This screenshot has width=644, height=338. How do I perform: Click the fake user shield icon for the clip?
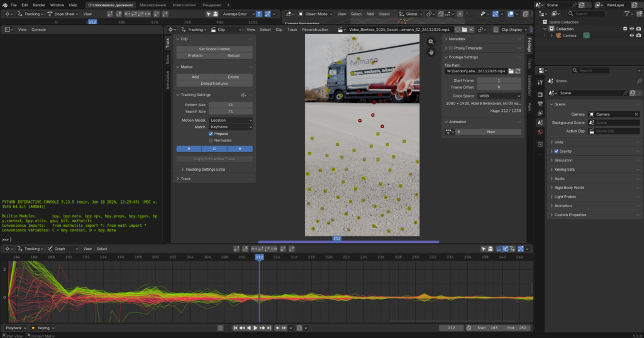pyautogui.click(x=458, y=30)
